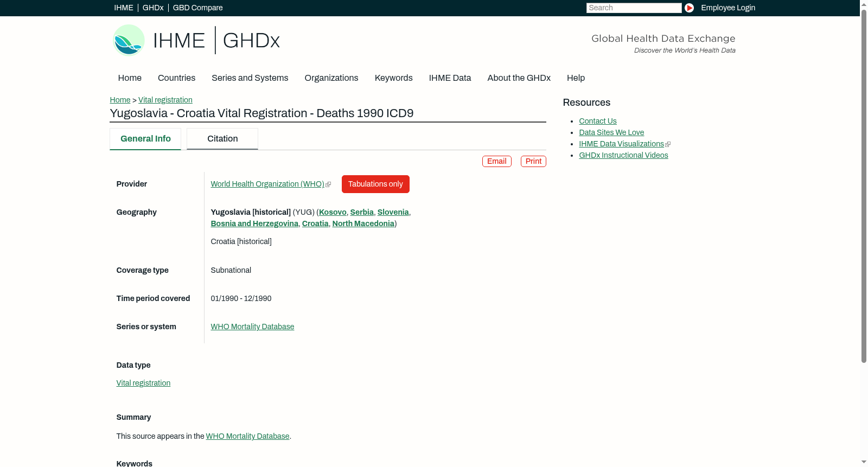Open the Contact Us resource link
This screenshot has height=467, width=868.
[x=598, y=121]
